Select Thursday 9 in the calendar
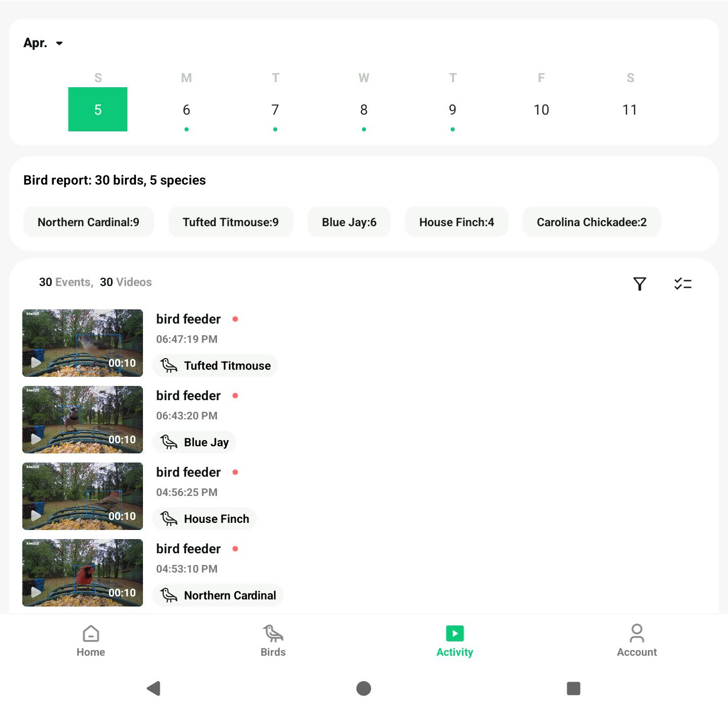The image size is (728, 710). (x=452, y=110)
